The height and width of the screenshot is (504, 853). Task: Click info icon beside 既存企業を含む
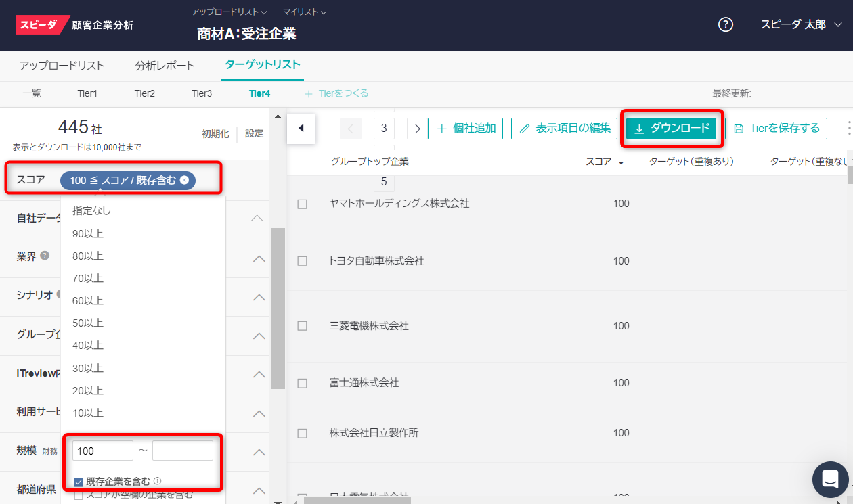[158, 482]
